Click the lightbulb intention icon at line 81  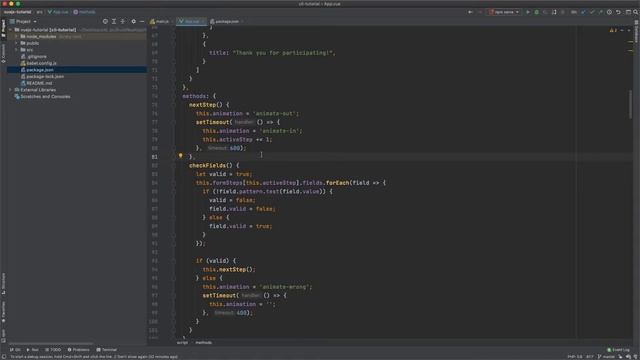(x=180, y=156)
